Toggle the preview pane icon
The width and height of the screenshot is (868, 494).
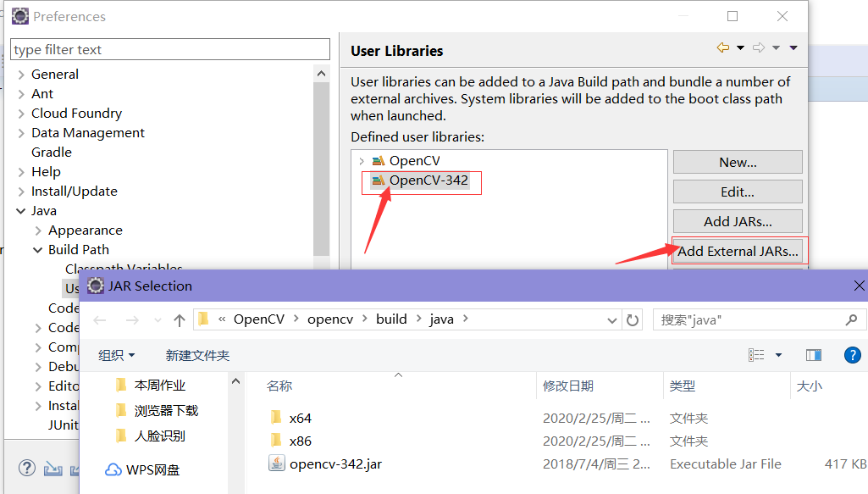(x=814, y=355)
